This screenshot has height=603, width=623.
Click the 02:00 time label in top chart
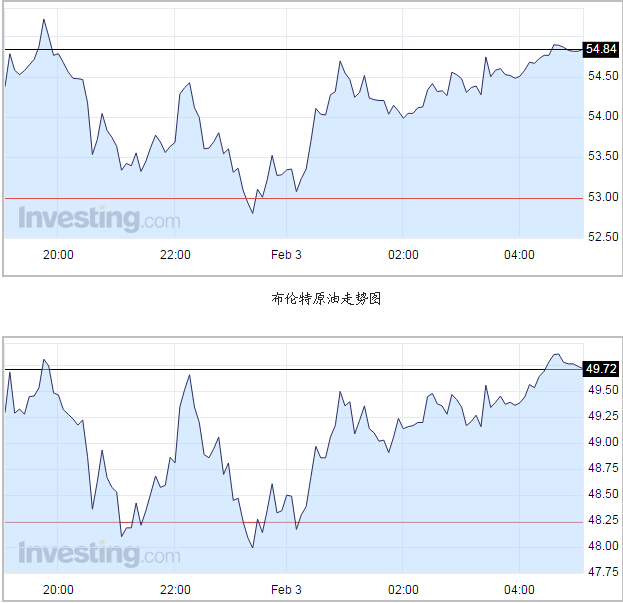pos(403,255)
